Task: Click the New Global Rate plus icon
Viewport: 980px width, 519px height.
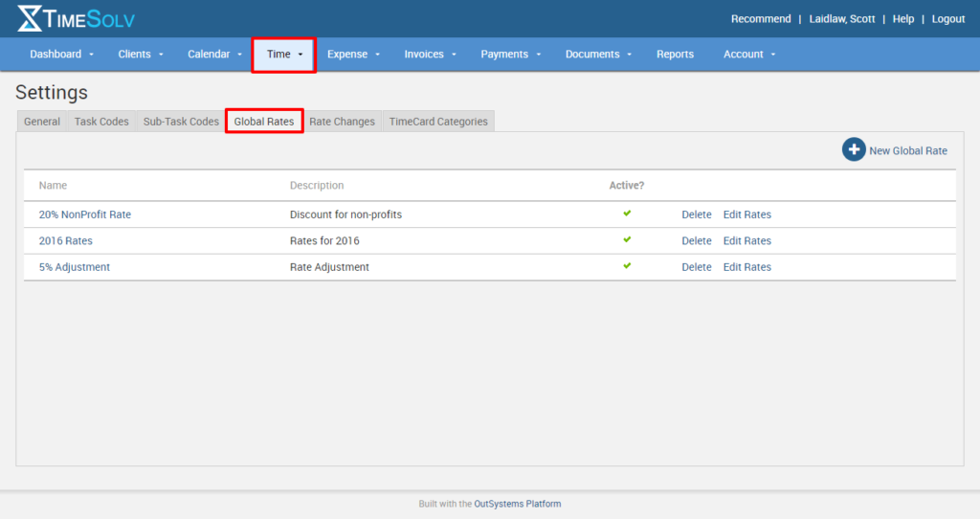Action: 854,150
